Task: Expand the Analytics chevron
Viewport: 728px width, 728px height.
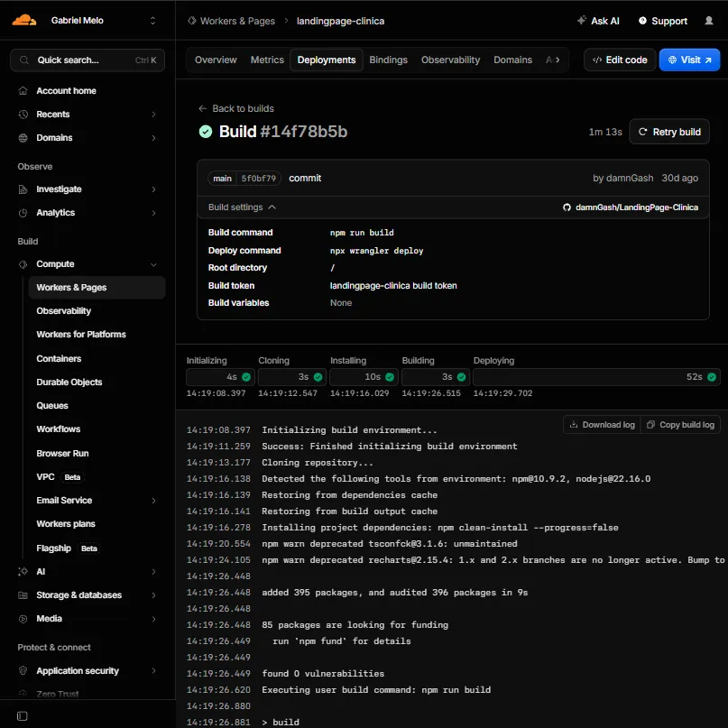Action: pos(153,213)
